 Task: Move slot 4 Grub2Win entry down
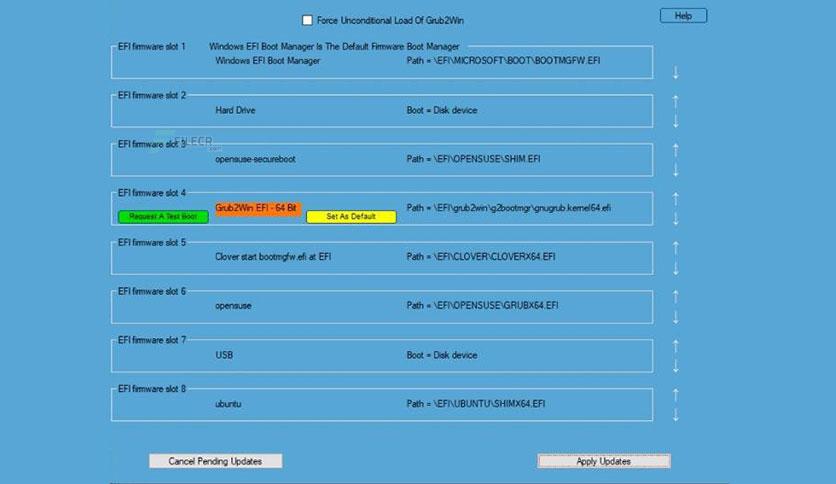point(676,219)
